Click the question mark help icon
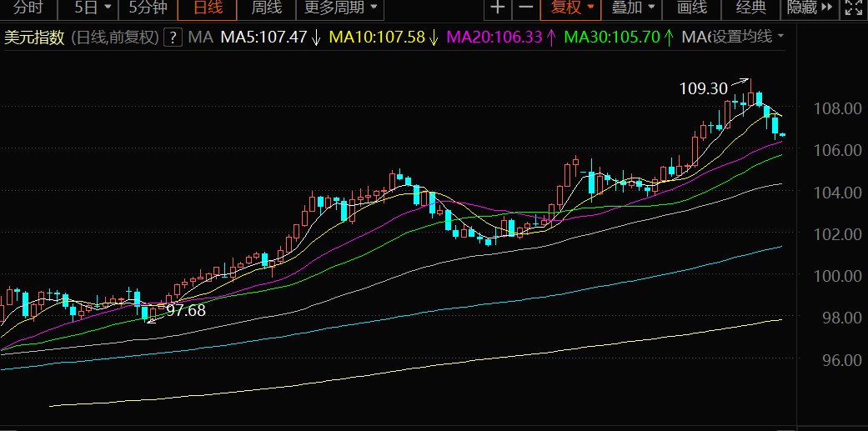This screenshot has width=868, height=431. point(173,38)
